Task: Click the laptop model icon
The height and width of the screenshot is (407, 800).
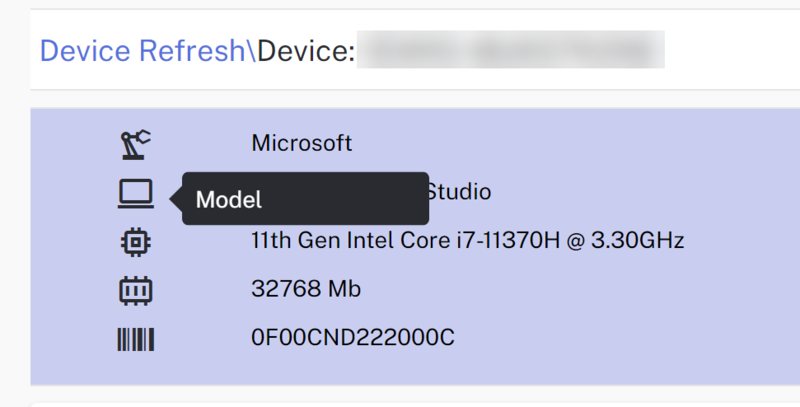Action: point(134,193)
